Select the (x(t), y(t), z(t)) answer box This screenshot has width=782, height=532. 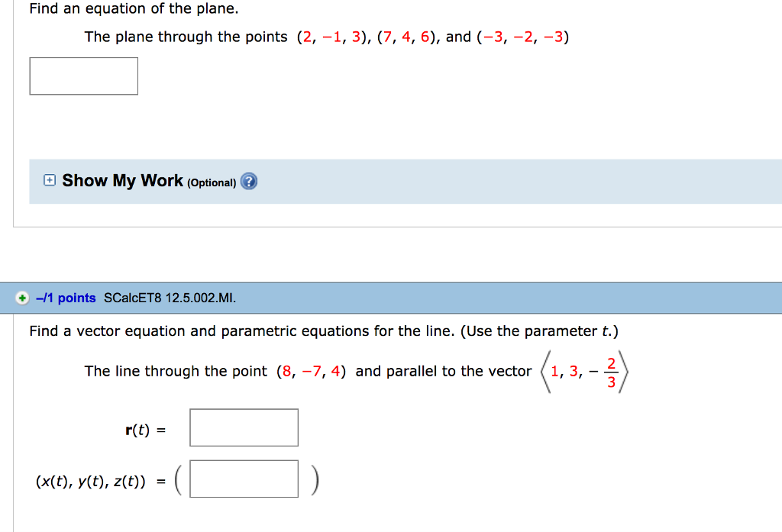(244, 479)
